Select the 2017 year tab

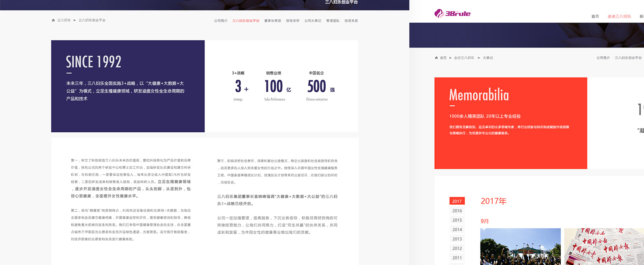click(457, 201)
